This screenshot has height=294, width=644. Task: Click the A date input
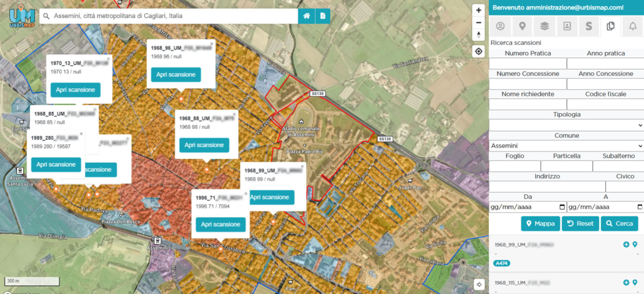605,207
